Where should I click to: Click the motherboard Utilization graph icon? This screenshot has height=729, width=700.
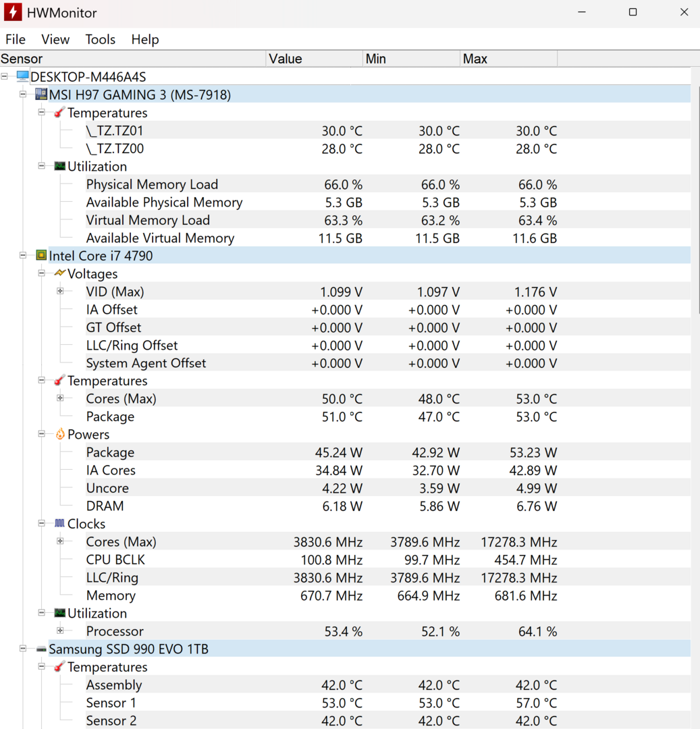59,166
